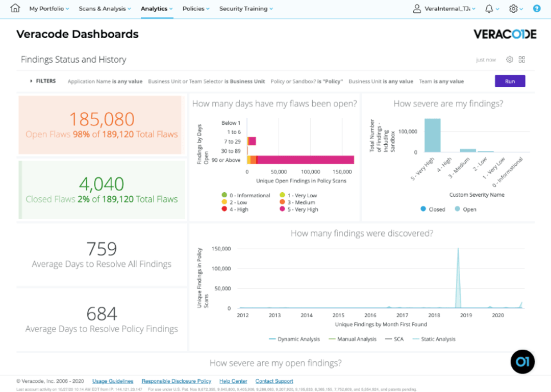Open the notifications bell icon
Image resolution: width=551 pixels, height=392 pixels.
[489, 9]
